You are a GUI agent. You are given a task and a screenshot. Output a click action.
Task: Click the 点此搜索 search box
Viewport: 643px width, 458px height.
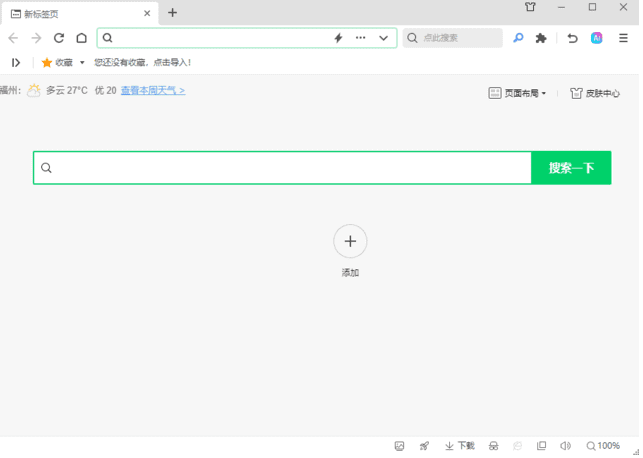(x=453, y=38)
